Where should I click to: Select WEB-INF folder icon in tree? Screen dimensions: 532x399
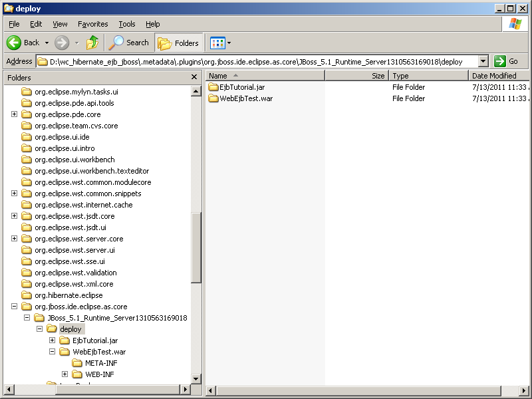(x=77, y=374)
